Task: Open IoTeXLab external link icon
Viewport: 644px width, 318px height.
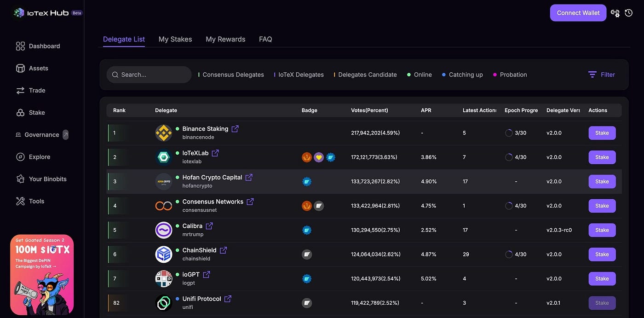Action: click(x=215, y=153)
